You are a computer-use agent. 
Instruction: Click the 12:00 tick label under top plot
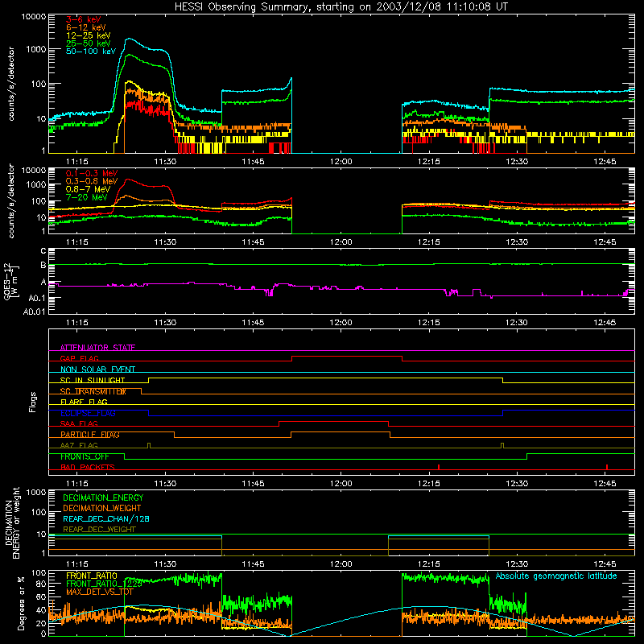pyautogui.click(x=341, y=162)
